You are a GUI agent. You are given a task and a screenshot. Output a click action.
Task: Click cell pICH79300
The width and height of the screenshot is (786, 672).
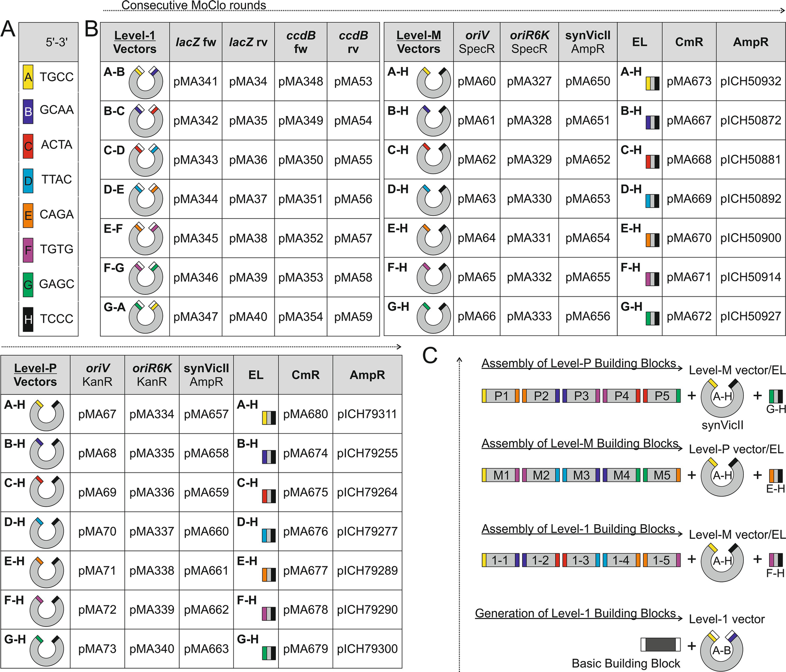tap(367, 649)
